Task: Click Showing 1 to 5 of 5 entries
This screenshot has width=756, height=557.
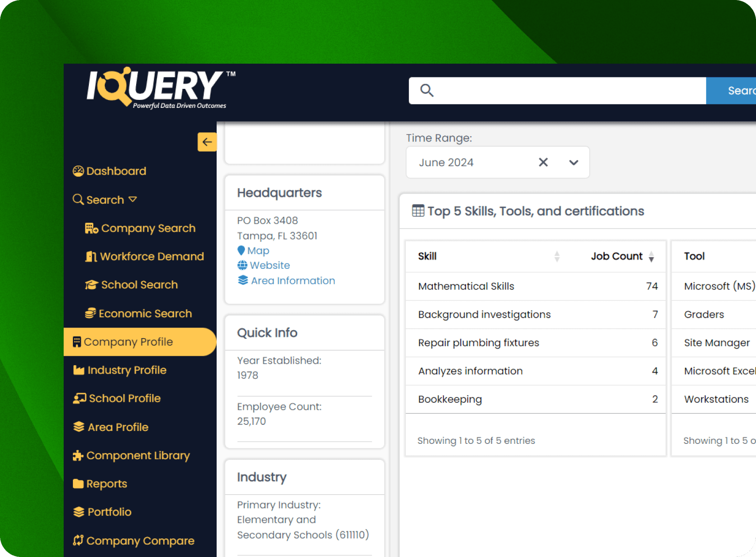Action: (476, 441)
